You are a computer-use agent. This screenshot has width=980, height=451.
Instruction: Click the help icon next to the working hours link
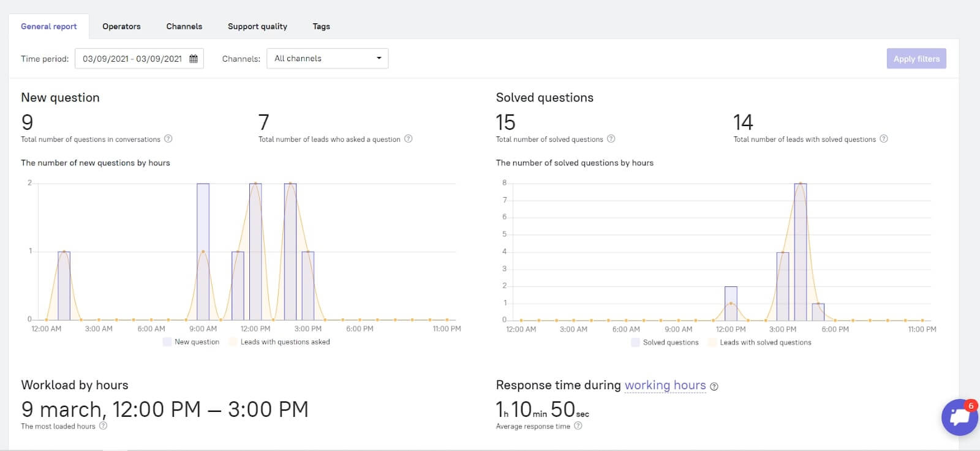714,387
